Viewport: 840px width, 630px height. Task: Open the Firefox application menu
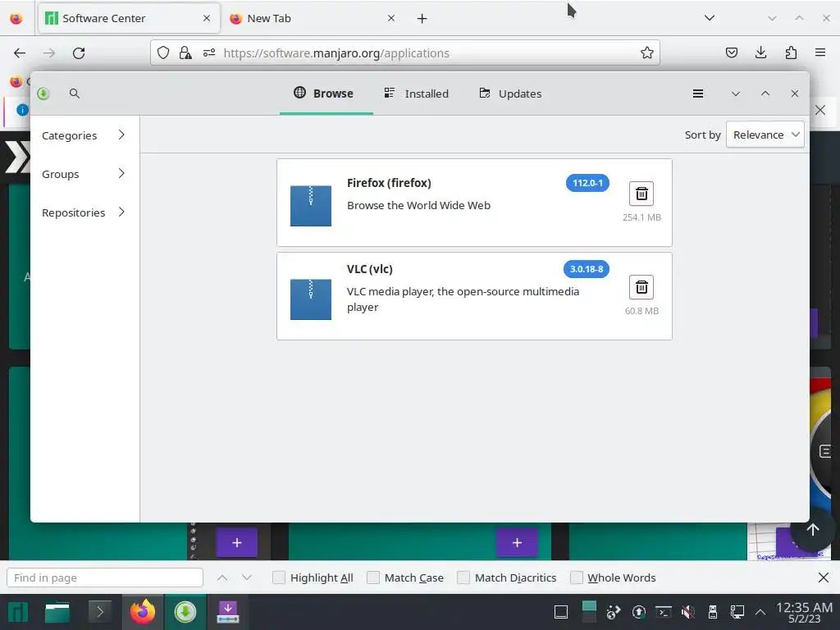(820, 52)
